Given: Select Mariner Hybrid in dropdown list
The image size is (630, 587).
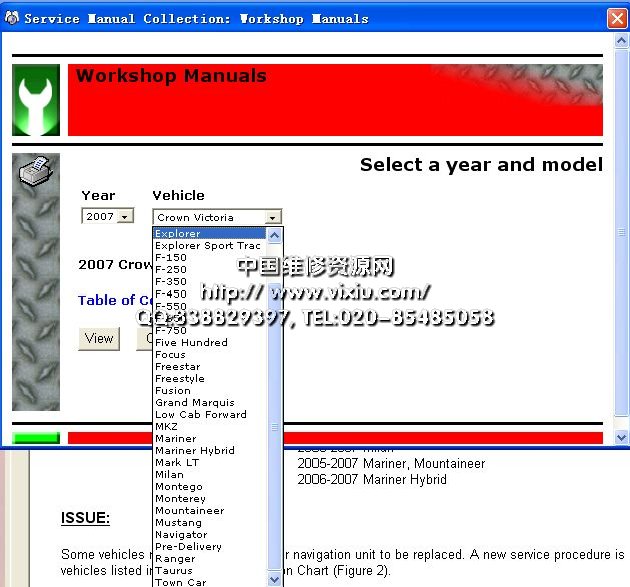Looking at the screenshot, I should pyautogui.click(x=195, y=451).
